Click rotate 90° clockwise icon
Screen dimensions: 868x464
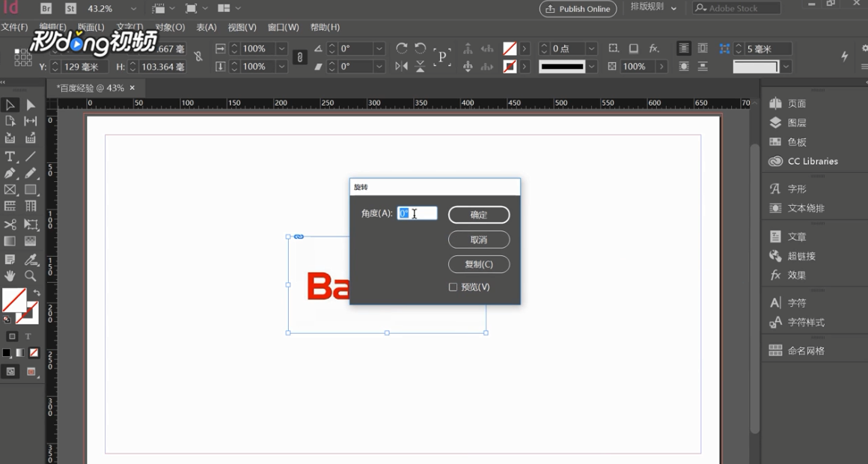tap(402, 48)
